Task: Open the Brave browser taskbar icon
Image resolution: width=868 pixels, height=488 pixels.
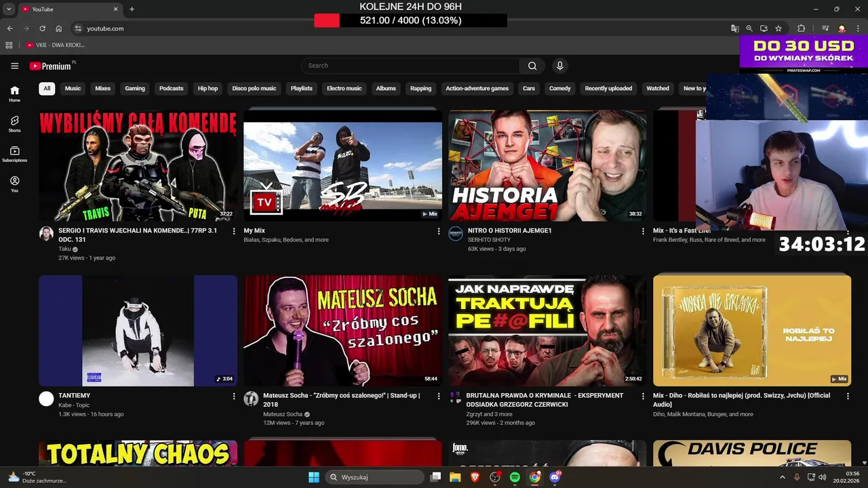Action: pyautogui.click(x=475, y=477)
